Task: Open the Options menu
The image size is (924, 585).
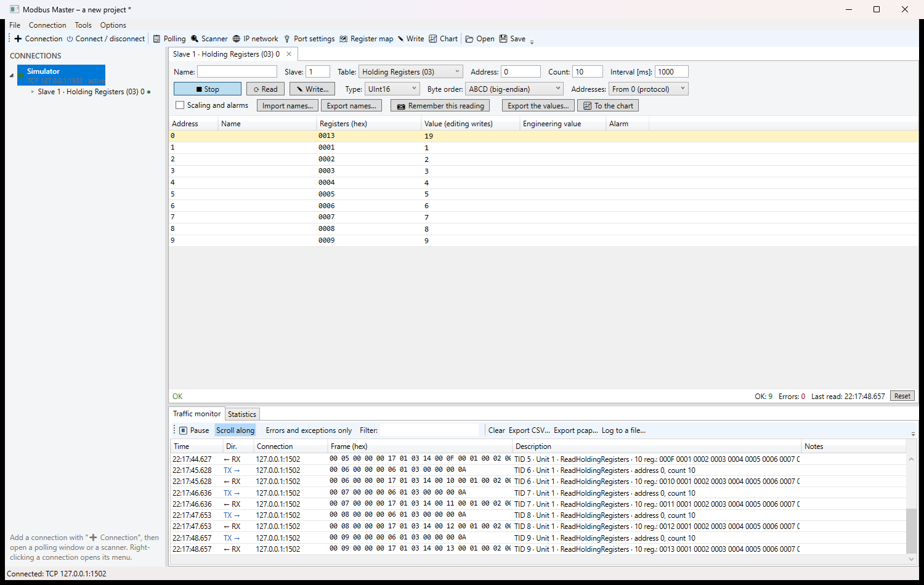Action: coord(113,25)
